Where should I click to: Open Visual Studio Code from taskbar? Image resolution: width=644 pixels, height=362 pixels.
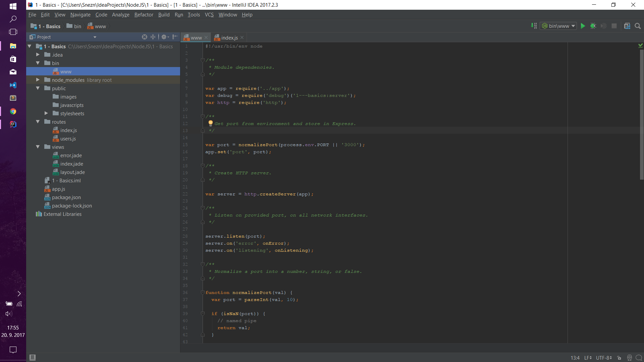click(13, 85)
